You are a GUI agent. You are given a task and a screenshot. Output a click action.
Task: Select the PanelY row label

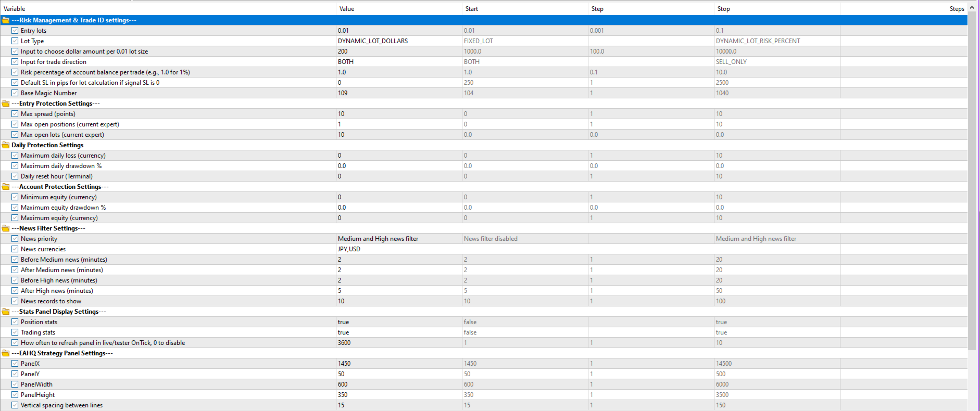(x=30, y=374)
